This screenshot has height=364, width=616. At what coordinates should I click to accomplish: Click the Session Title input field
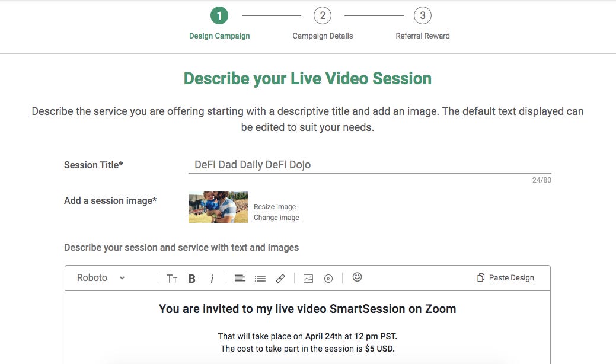coord(369,165)
